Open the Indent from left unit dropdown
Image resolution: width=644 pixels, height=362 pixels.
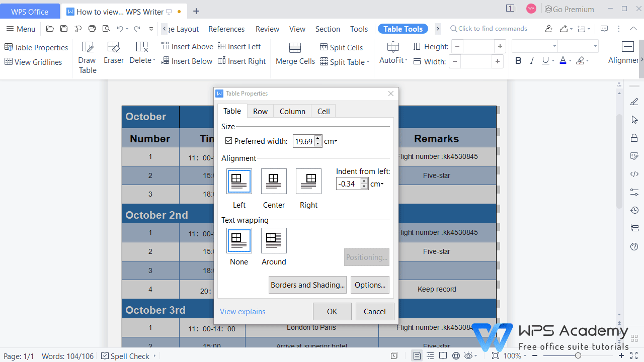[377, 184]
